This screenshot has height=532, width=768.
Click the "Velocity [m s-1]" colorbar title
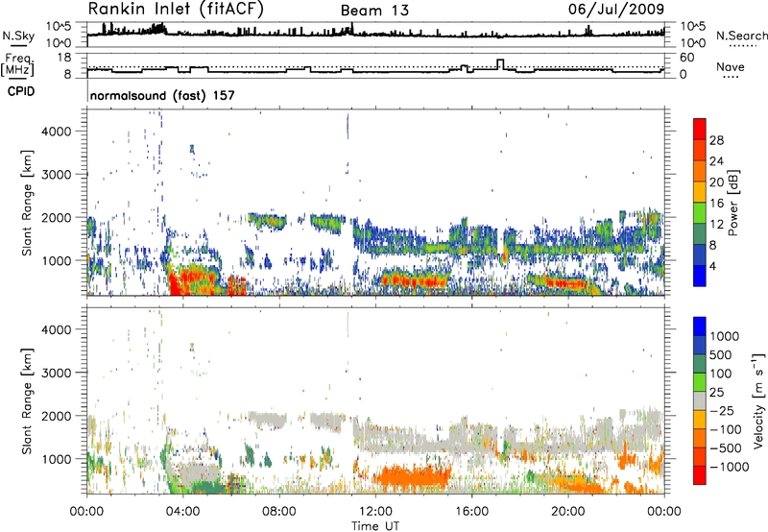point(758,400)
